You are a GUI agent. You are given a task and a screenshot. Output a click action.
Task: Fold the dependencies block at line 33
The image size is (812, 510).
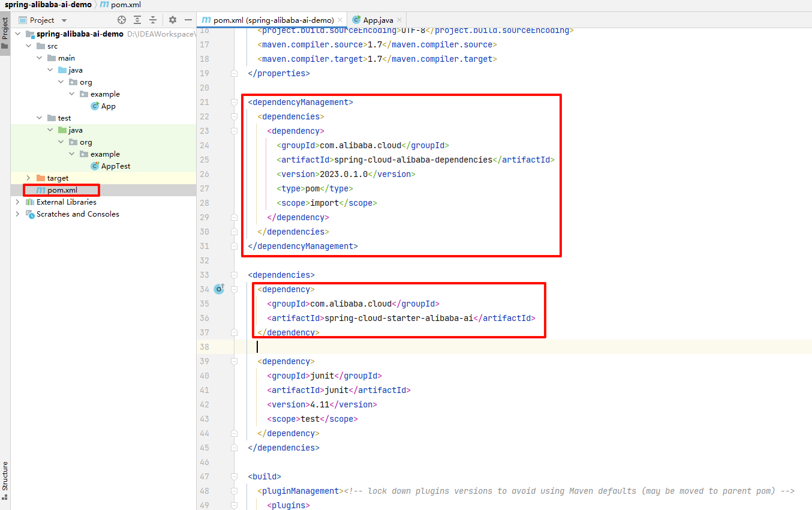coord(234,275)
